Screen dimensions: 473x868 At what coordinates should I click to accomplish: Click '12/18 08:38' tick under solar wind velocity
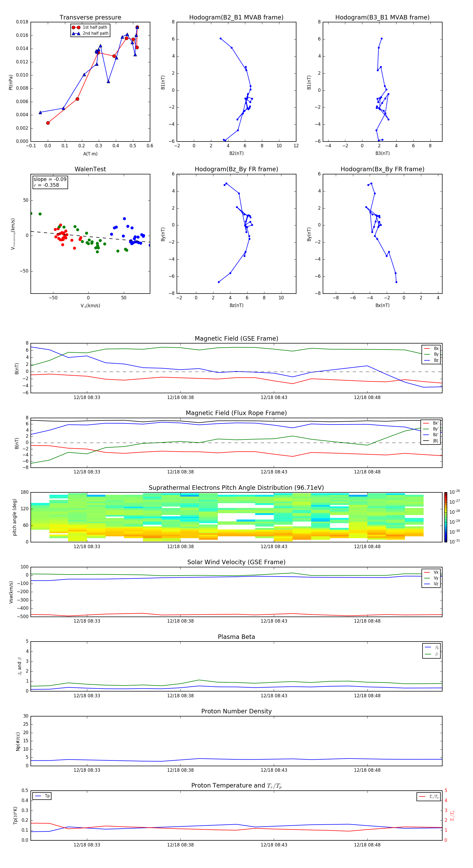tap(181, 621)
